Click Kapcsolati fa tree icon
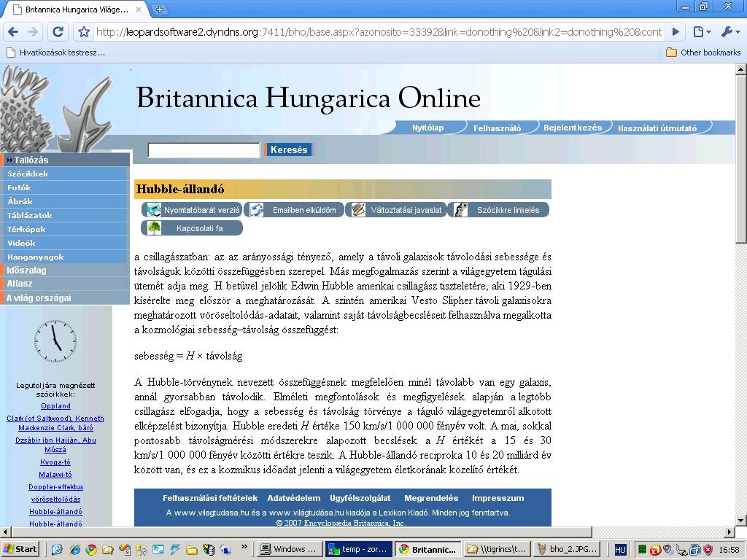 [154, 227]
